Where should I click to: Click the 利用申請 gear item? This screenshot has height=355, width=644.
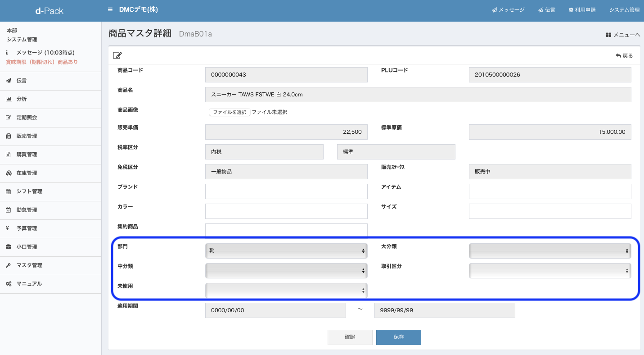click(582, 10)
